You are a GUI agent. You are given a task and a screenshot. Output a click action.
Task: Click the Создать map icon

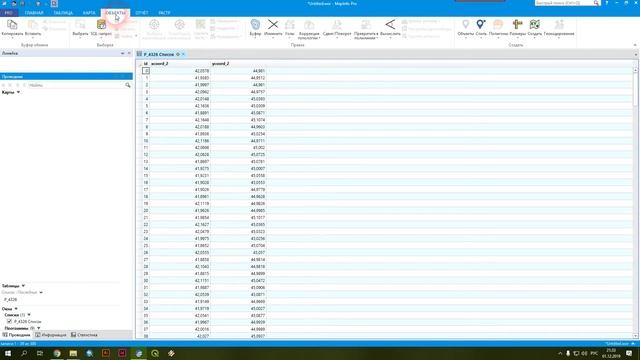[535, 24]
